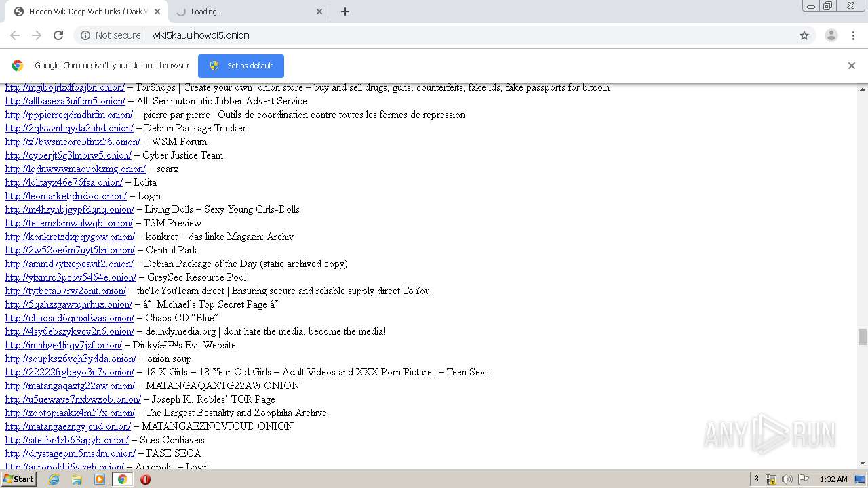
Task: Open the onion soup link
Action: tap(71, 359)
